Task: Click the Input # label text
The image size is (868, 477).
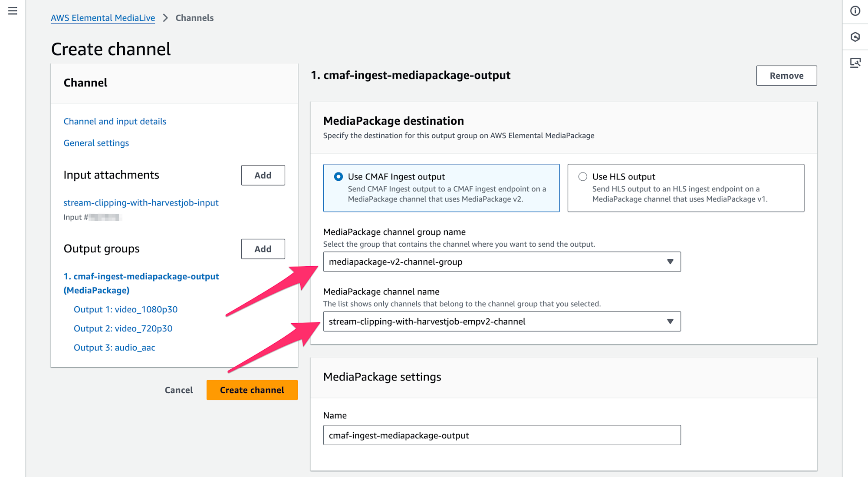Action: [76, 217]
